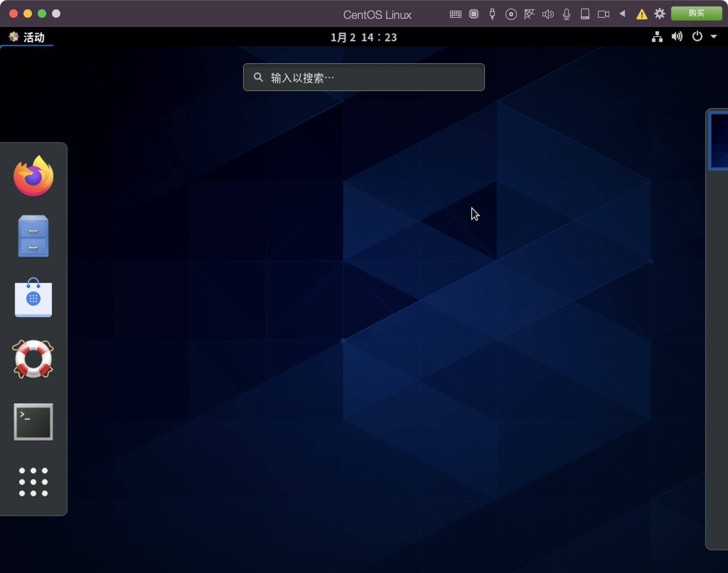Click the green 购买 button
This screenshot has width=728, height=573.
coord(696,14)
